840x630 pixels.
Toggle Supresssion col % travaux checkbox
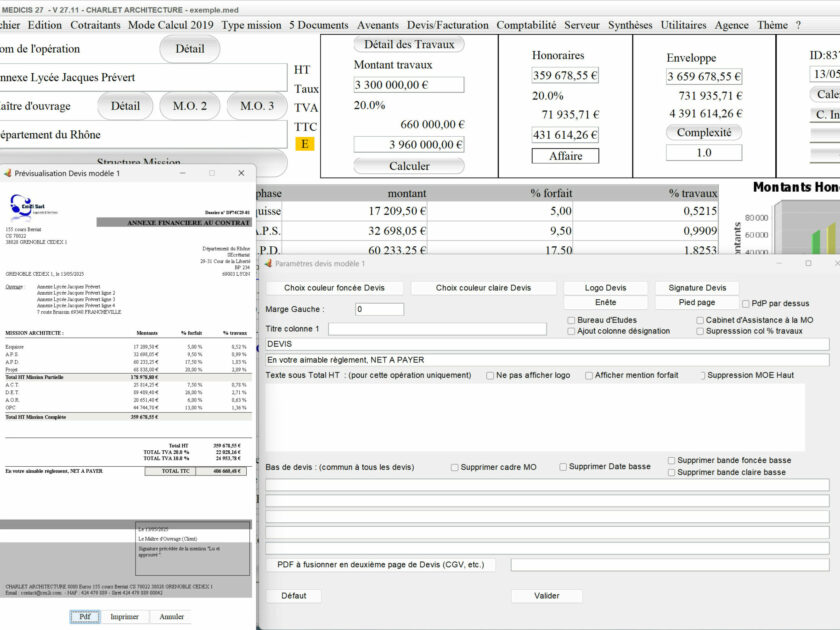(x=700, y=332)
